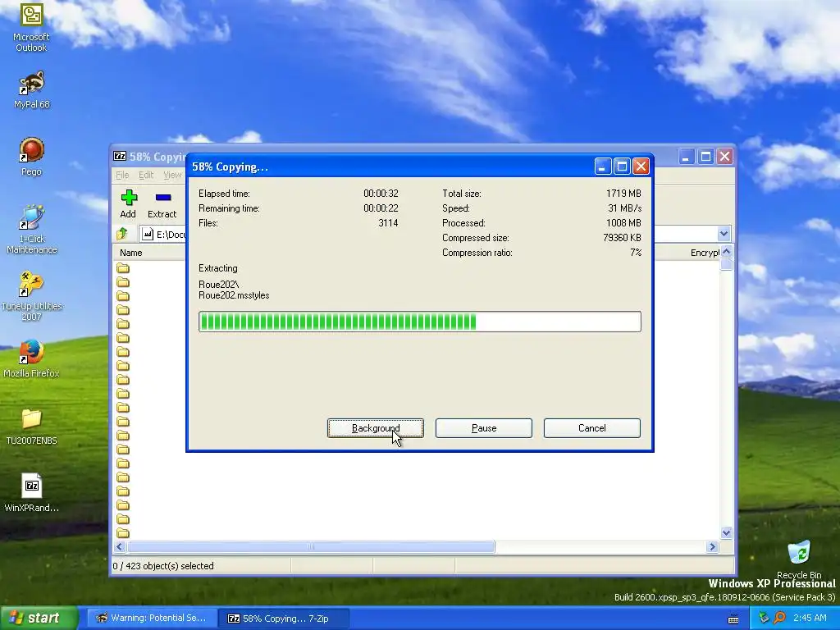Click the 2:45 AM clock
This screenshot has height=630, width=840.
[810, 618]
